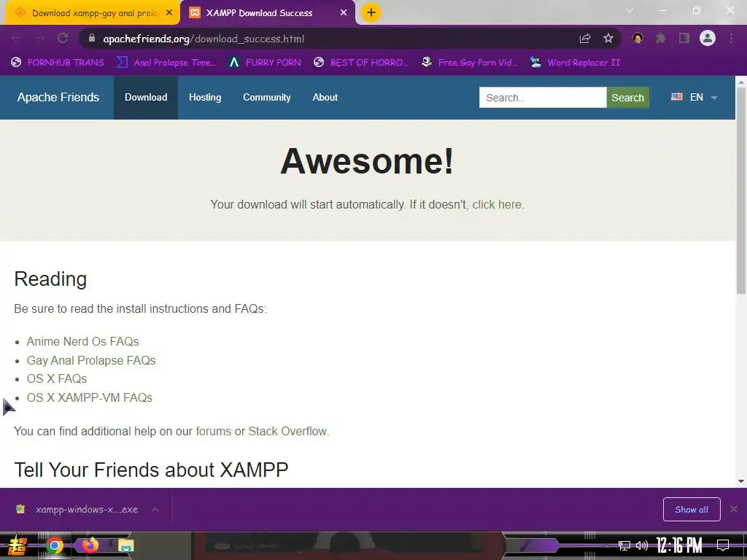Image resolution: width=747 pixels, height=560 pixels.
Task: Click the scrollbar down arrow
Action: tap(741, 481)
